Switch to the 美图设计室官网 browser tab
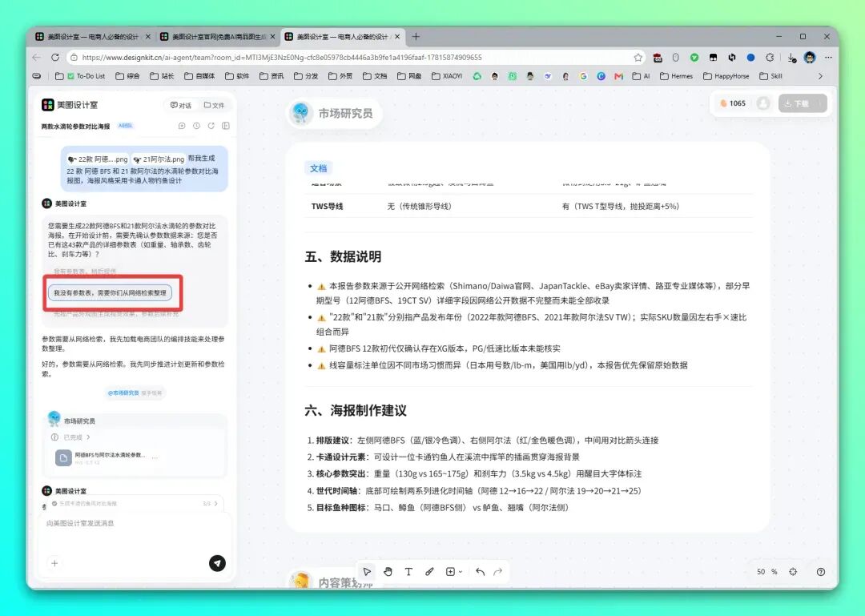Viewport: 865px width, 616px height. [x=218, y=36]
